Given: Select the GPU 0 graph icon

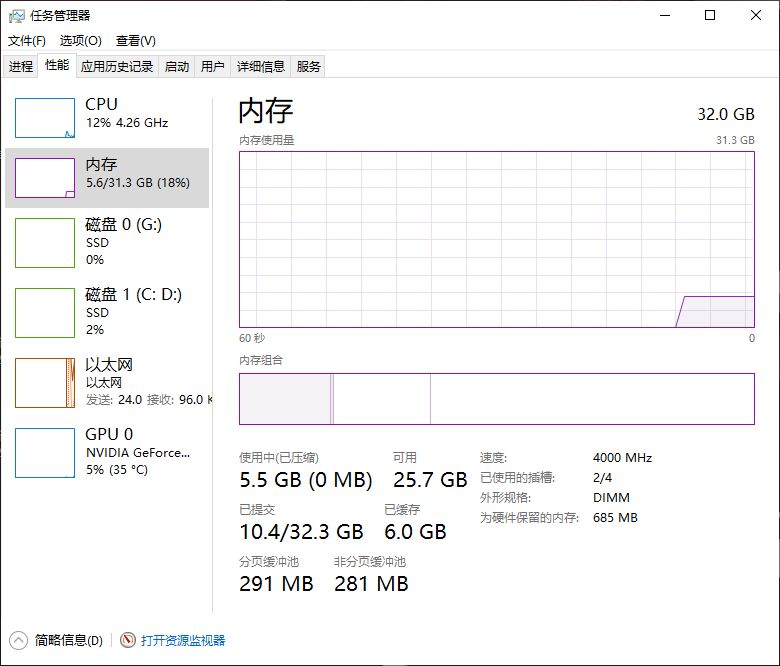Looking at the screenshot, I should (x=45, y=453).
